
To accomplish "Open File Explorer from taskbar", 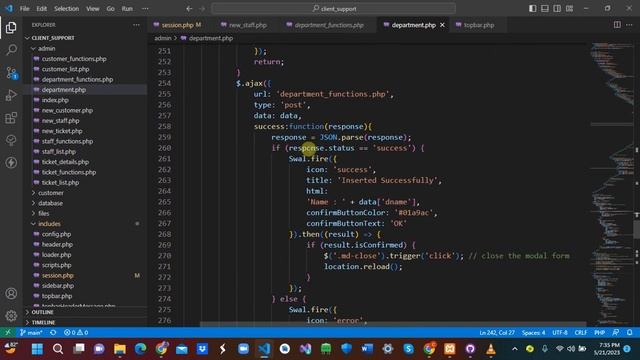I will click(120, 349).
